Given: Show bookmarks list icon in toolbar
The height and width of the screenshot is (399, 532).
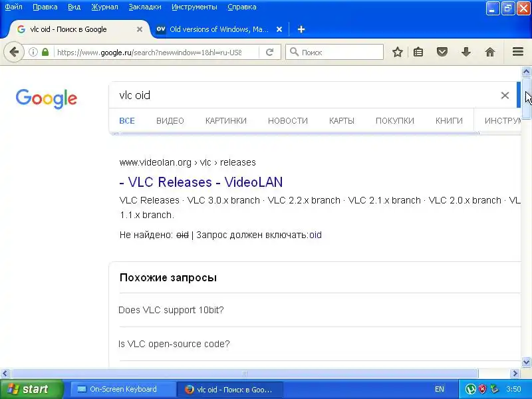Looking at the screenshot, I should (x=418, y=53).
